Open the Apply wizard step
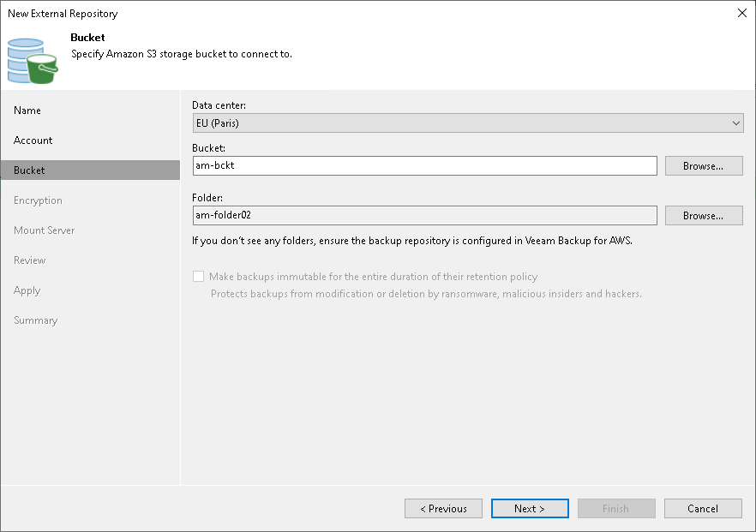This screenshot has height=532, width=756. pyautogui.click(x=27, y=290)
